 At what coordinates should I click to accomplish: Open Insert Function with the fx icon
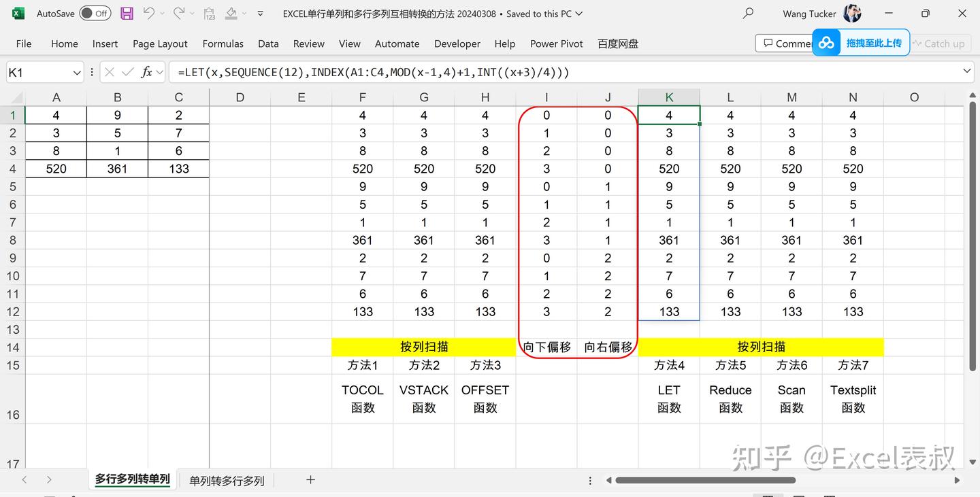pyautogui.click(x=146, y=72)
